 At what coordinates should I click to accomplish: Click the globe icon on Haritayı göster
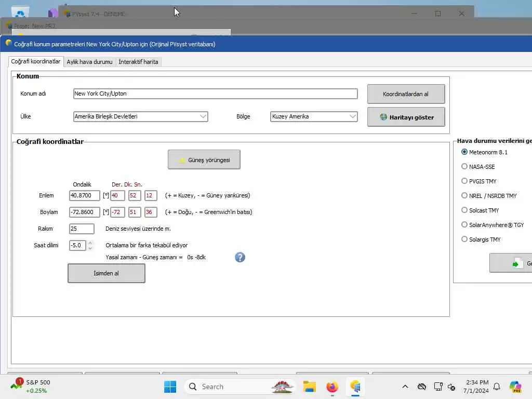coord(383,117)
